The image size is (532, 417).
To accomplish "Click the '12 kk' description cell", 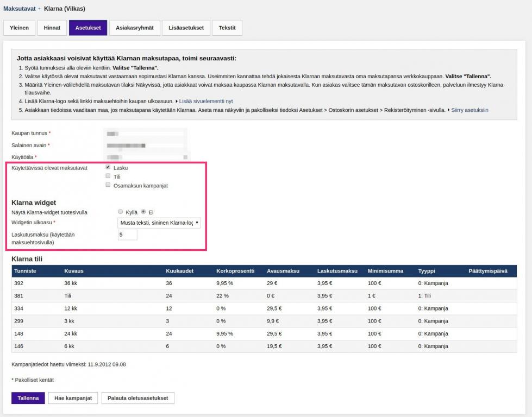I will (x=71, y=308).
